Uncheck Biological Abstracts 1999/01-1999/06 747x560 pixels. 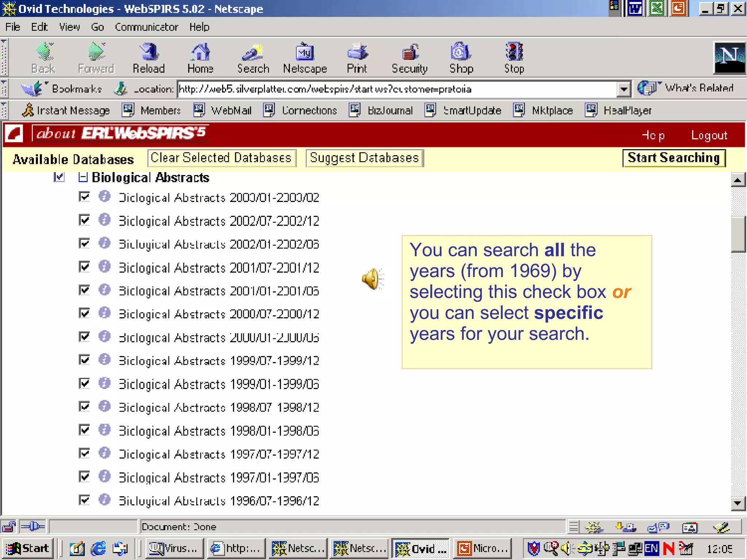tap(84, 383)
